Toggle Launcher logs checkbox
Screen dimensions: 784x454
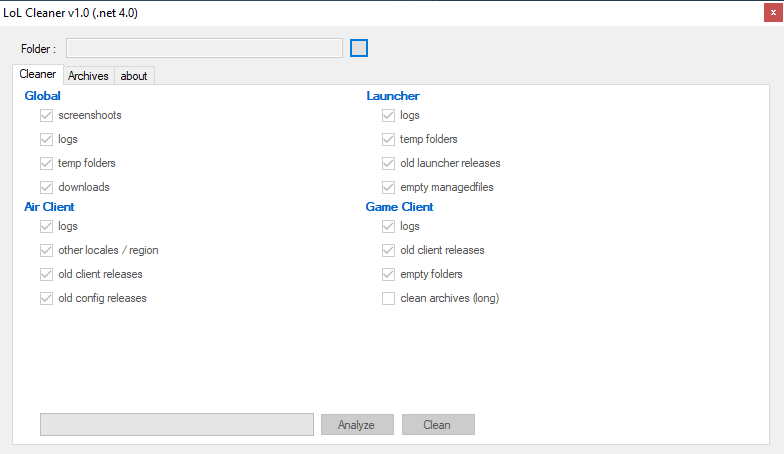(388, 116)
